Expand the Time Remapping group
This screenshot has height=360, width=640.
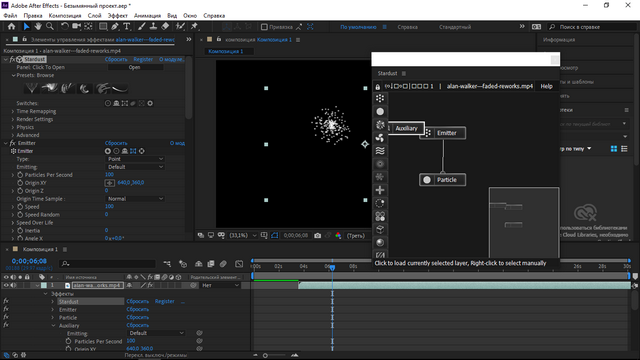point(13,111)
